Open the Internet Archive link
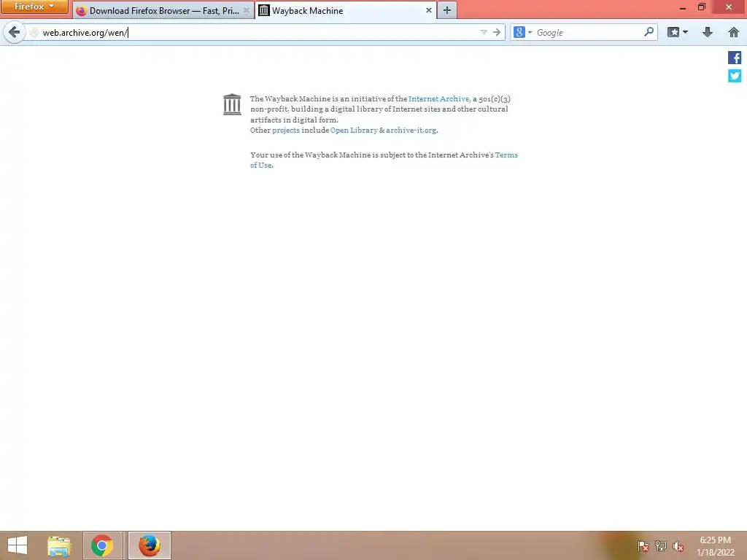747x560 pixels. point(439,98)
